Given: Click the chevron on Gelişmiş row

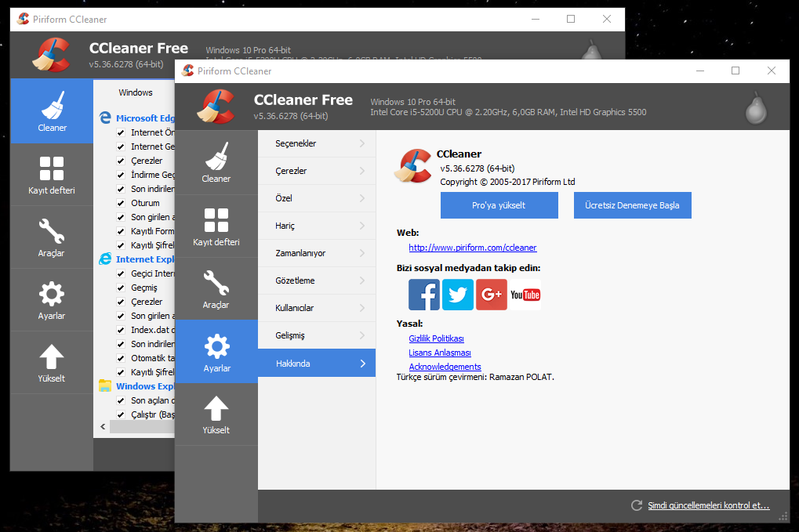Looking at the screenshot, I should (362, 335).
